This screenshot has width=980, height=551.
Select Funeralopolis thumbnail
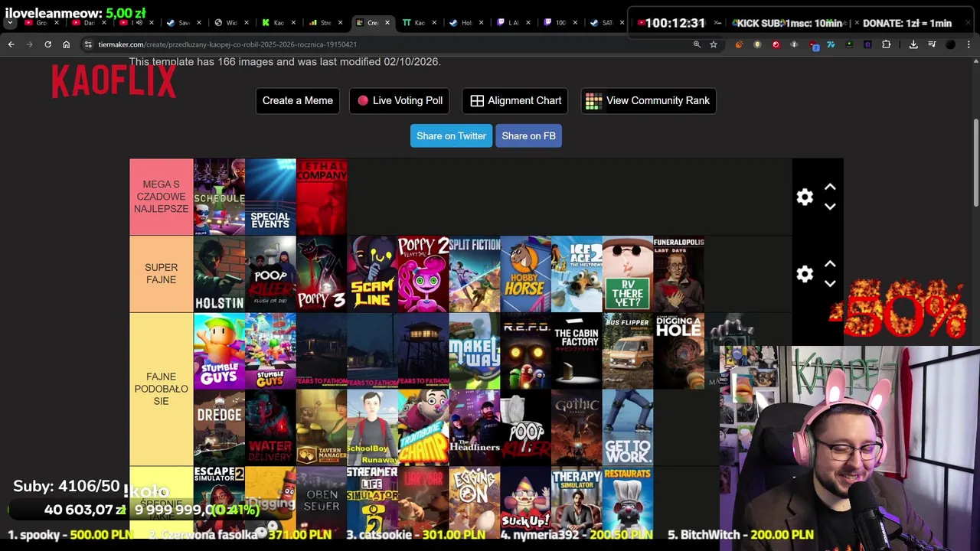[x=678, y=274]
